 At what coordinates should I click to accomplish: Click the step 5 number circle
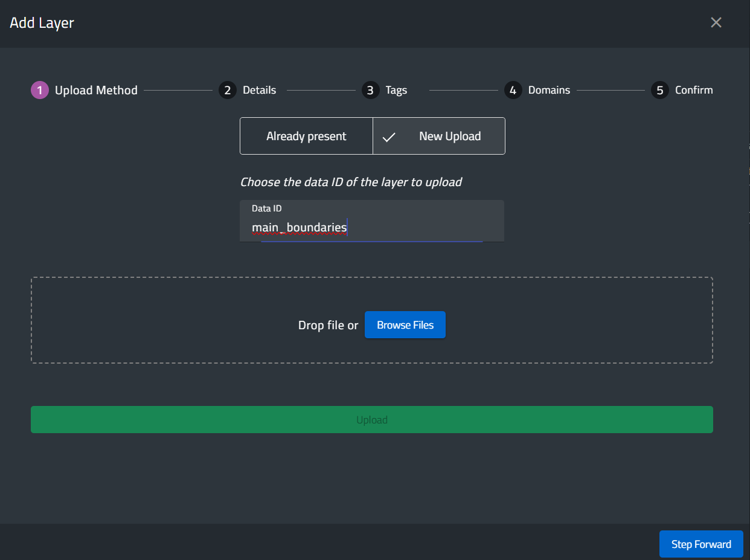(x=659, y=91)
